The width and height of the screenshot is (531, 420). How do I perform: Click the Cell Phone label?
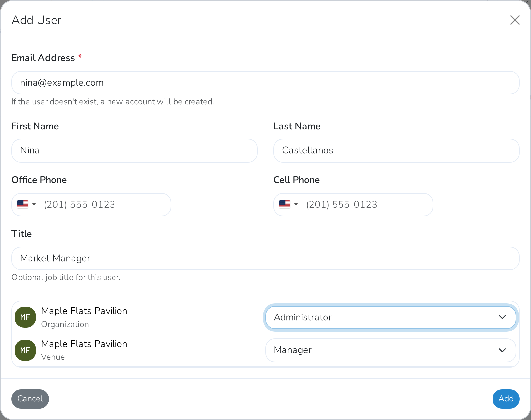click(297, 180)
